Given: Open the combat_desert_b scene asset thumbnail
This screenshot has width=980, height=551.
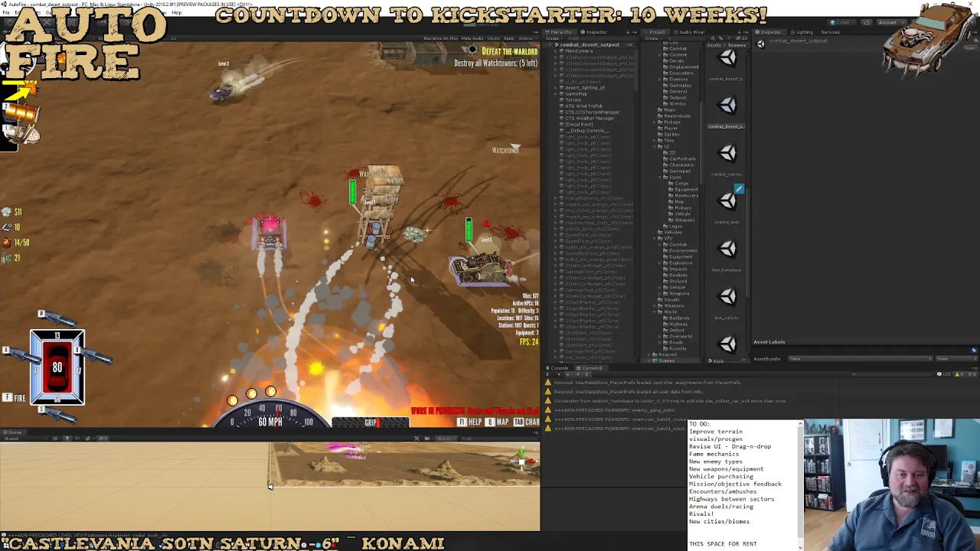Looking at the screenshot, I should (x=727, y=58).
